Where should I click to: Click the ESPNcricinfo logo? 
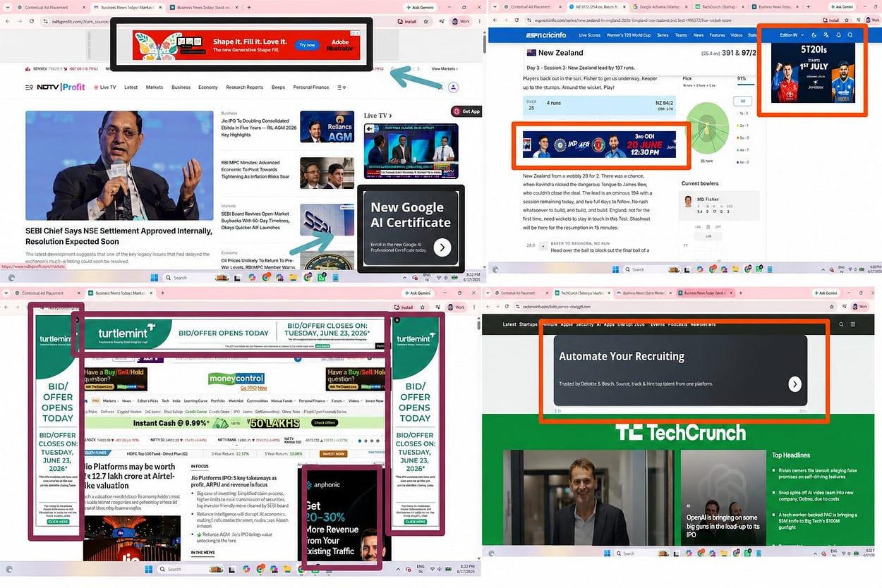coord(545,35)
